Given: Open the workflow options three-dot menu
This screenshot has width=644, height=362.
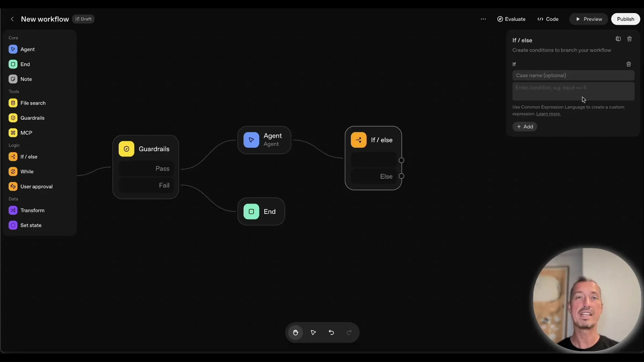Looking at the screenshot, I should [x=483, y=19].
